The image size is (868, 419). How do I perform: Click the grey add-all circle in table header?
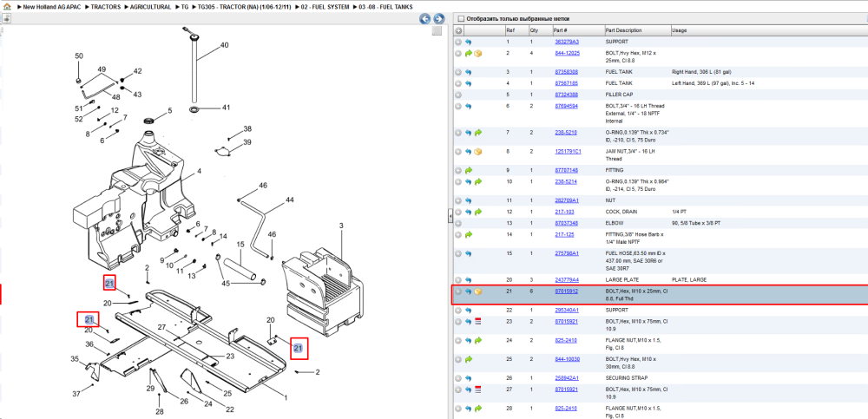[458, 30]
